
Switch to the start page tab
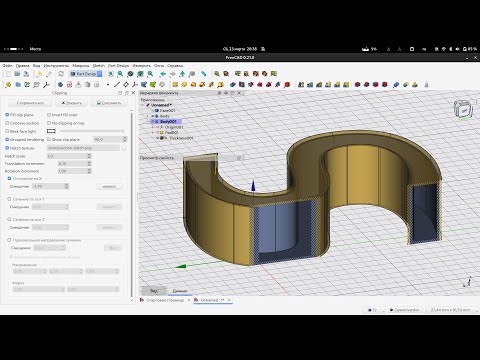(x=165, y=300)
